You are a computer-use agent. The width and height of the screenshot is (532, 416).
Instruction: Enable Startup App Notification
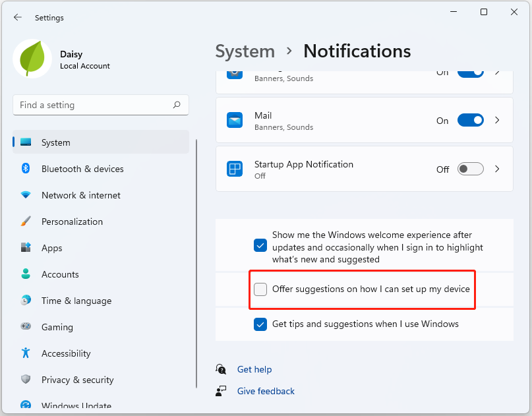470,169
